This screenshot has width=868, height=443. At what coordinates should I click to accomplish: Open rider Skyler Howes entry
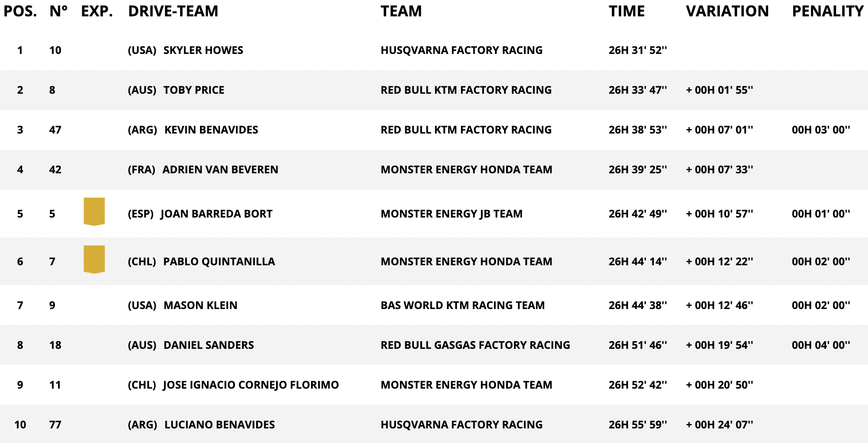(x=203, y=50)
